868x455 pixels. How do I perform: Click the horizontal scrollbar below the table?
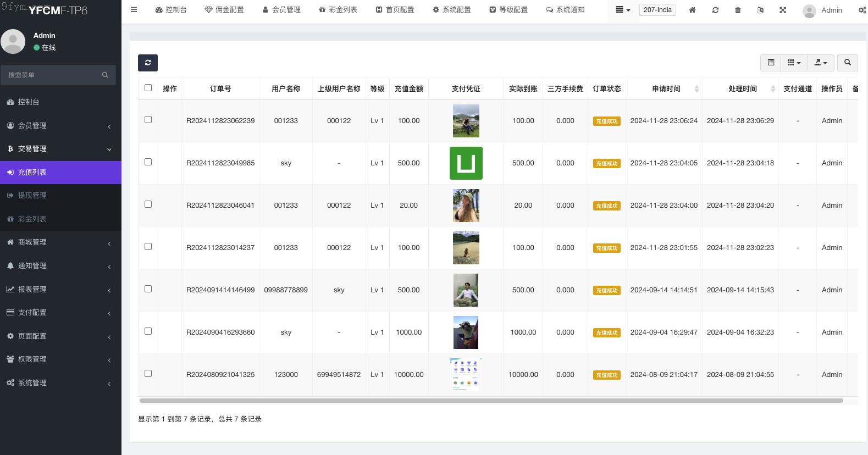pyautogui.click(x=491, y=401)
